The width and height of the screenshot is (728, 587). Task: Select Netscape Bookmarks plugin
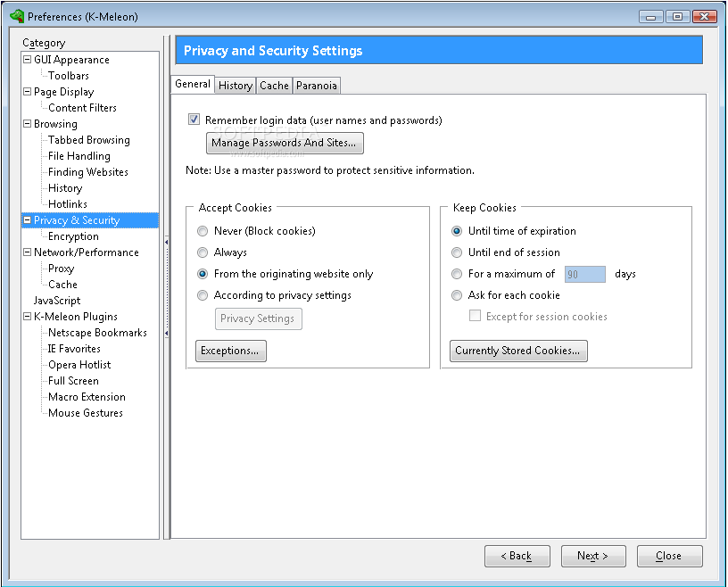click(97, 333)
